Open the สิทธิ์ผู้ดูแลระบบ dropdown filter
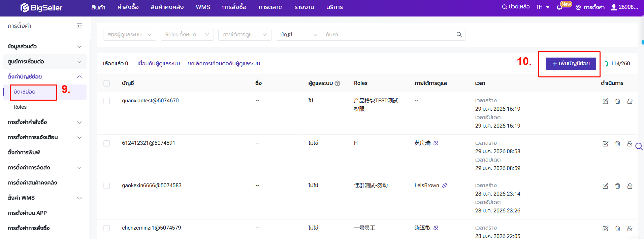 [129, 35]
